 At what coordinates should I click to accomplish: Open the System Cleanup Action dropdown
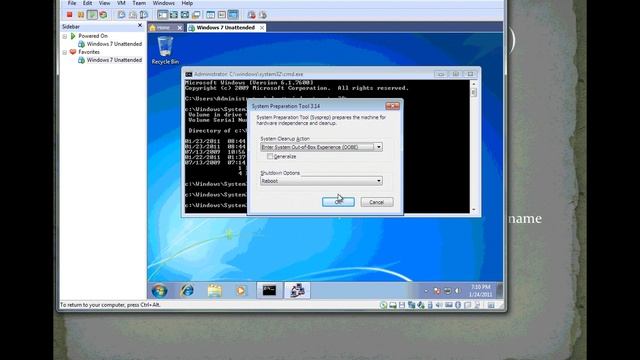click(x=321, y=147)
